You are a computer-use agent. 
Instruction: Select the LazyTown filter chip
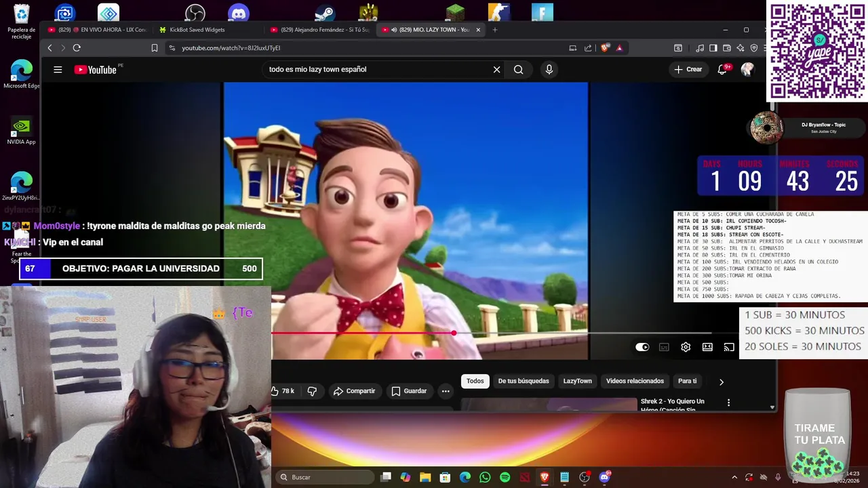(x=578, y=381)
